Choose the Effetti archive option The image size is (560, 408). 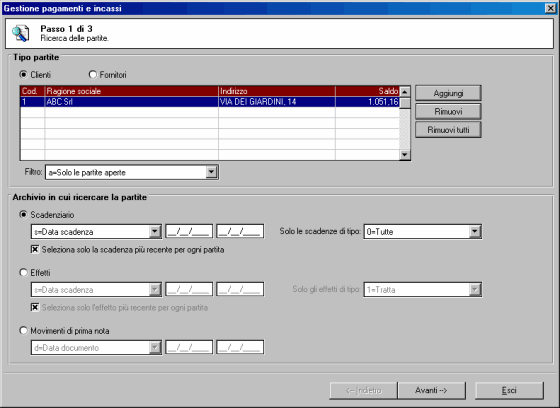coord(23,273)
